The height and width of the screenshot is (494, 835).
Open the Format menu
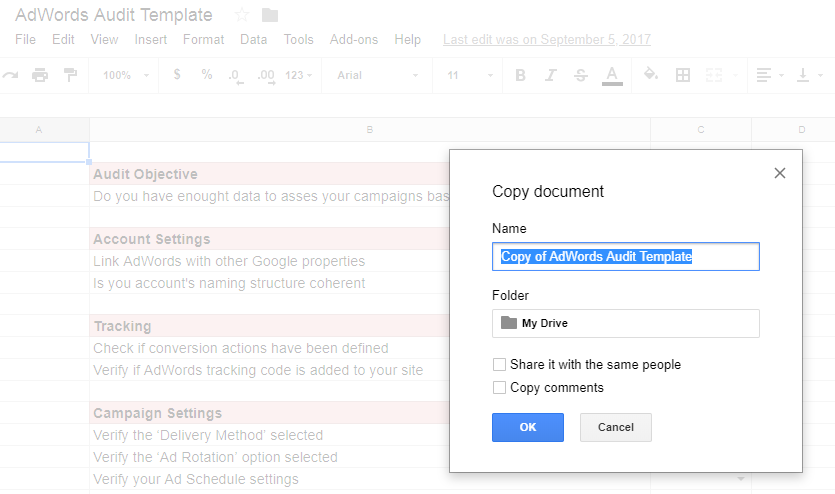point(203,39)
